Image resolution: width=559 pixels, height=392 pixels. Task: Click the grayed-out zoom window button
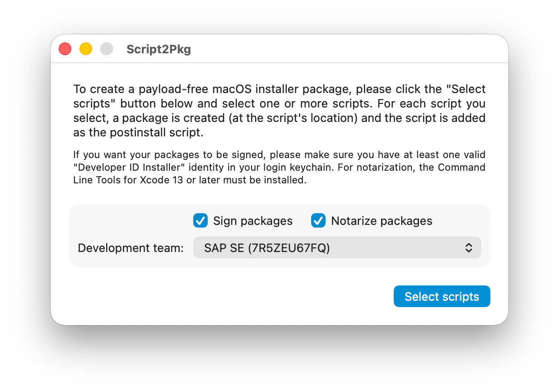(107, 49)
